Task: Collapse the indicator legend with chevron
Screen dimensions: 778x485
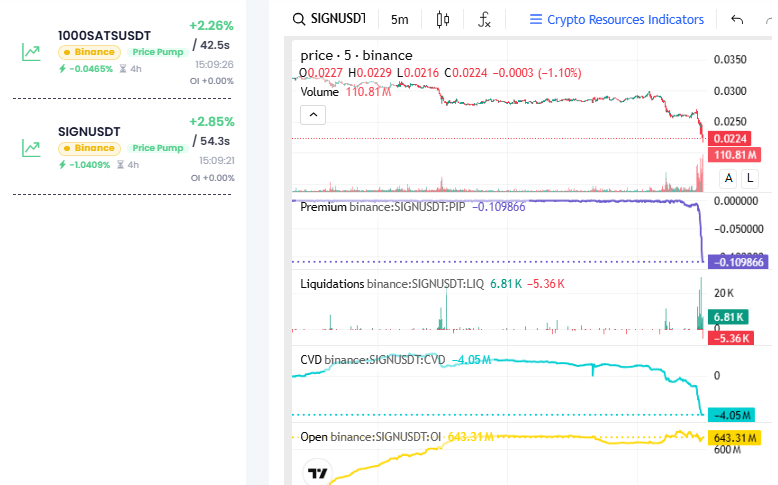Action: 313,115
